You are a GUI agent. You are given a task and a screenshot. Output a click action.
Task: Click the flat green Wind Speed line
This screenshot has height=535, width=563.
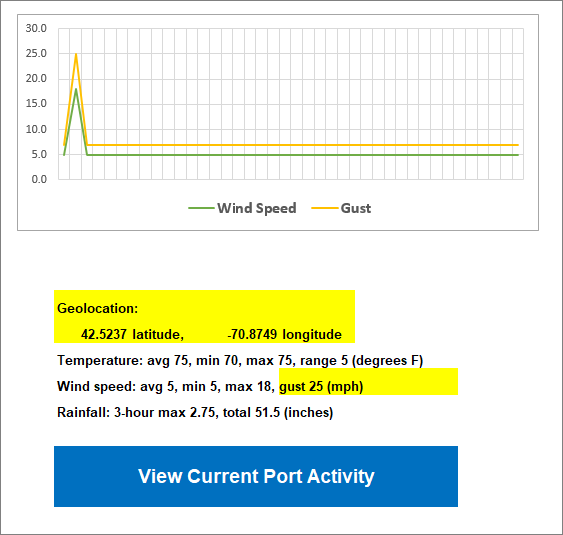[303, 155]
